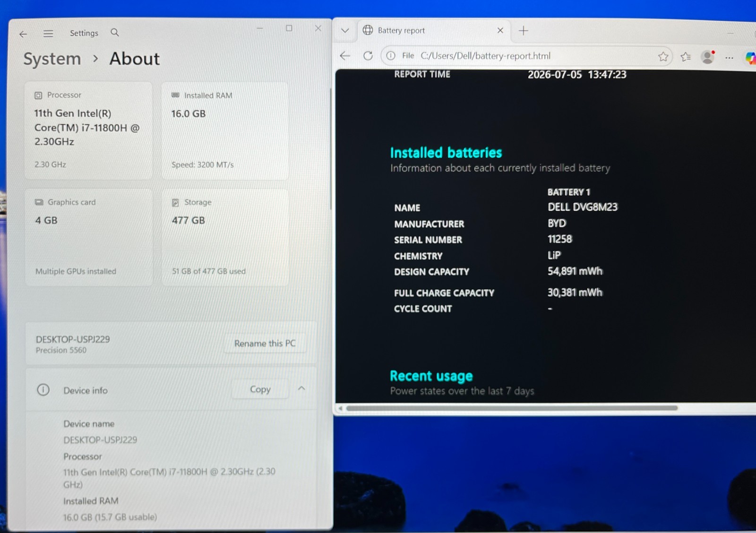
Task: Open the Graphics card 4 GB card
Action: click(x=88, y=237)
